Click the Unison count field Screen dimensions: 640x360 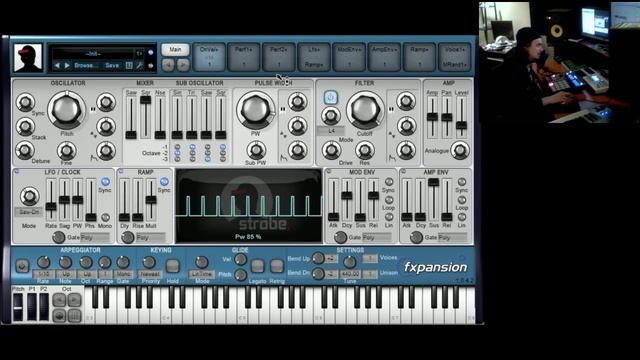[x=370, y=274]
